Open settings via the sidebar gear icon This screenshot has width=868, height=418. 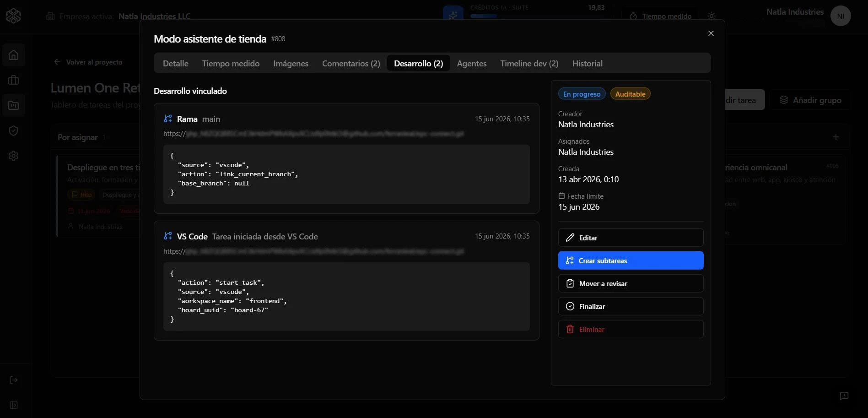(14, 156)
